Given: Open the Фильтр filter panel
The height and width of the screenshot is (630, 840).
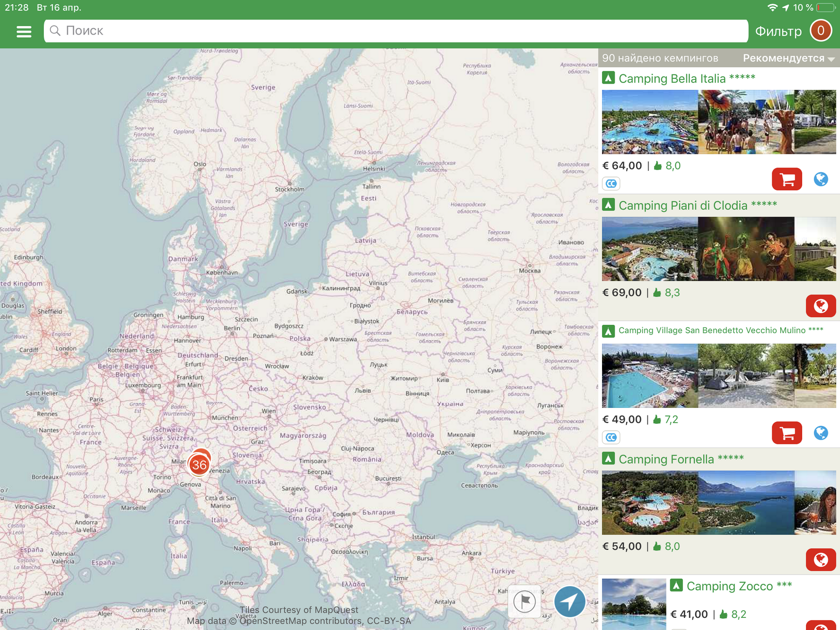Looking at the screenshot, I should coord(778,31).
